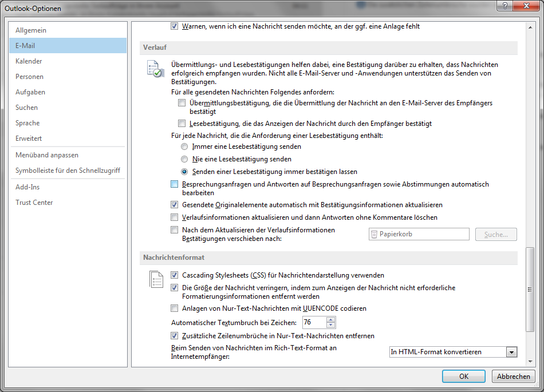
Task: Click scrollbar down arrow in options pane
Action: [530, 362]
